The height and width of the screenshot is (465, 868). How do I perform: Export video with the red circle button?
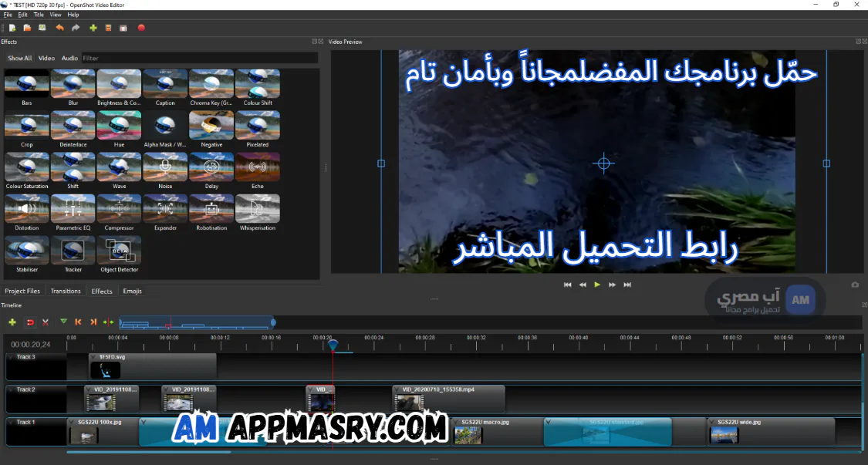141,28
